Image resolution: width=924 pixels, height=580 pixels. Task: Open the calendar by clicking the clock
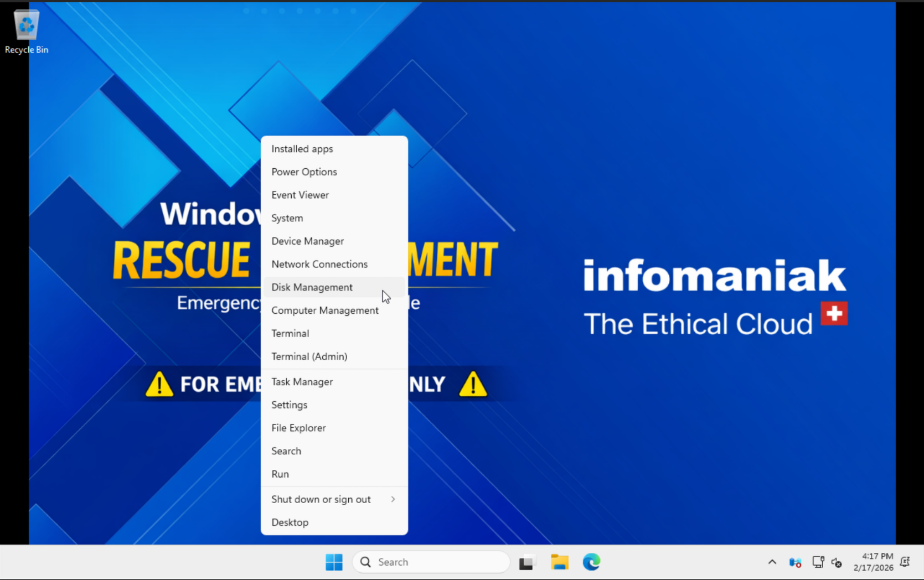pyautogui.click(x=875, y=562)
